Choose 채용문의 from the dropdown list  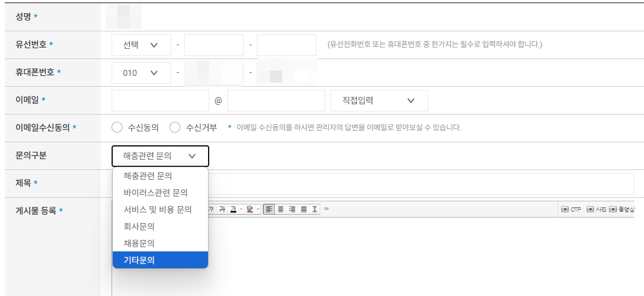160,243
